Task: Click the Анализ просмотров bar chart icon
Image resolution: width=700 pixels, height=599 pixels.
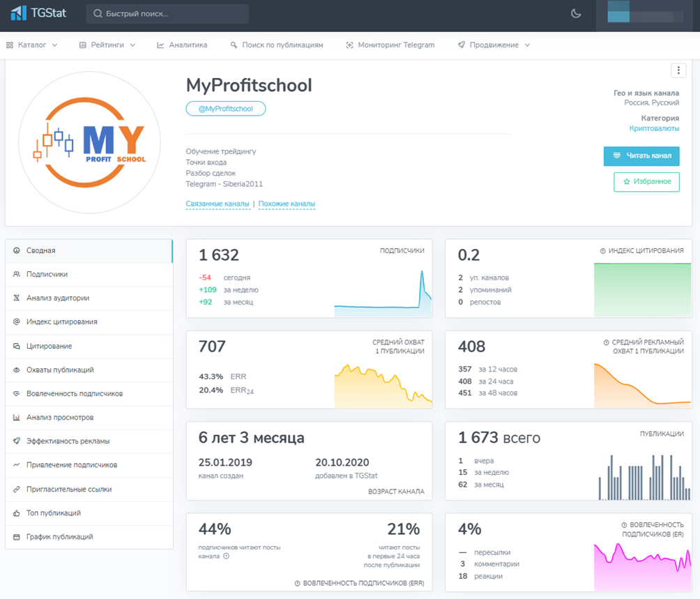Action: (17, 417)
